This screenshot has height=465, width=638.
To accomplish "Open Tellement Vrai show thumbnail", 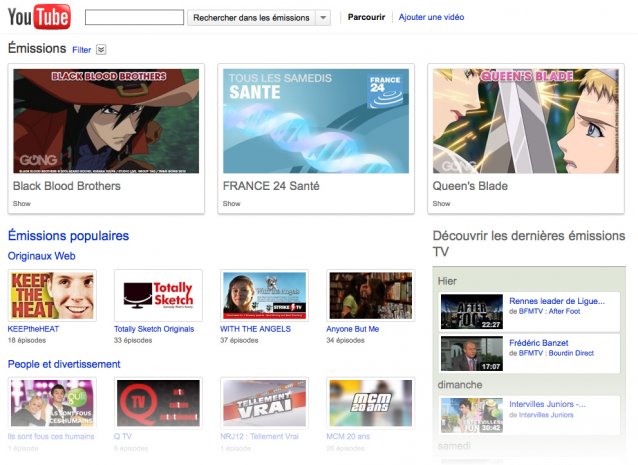I will coord(264,403).
